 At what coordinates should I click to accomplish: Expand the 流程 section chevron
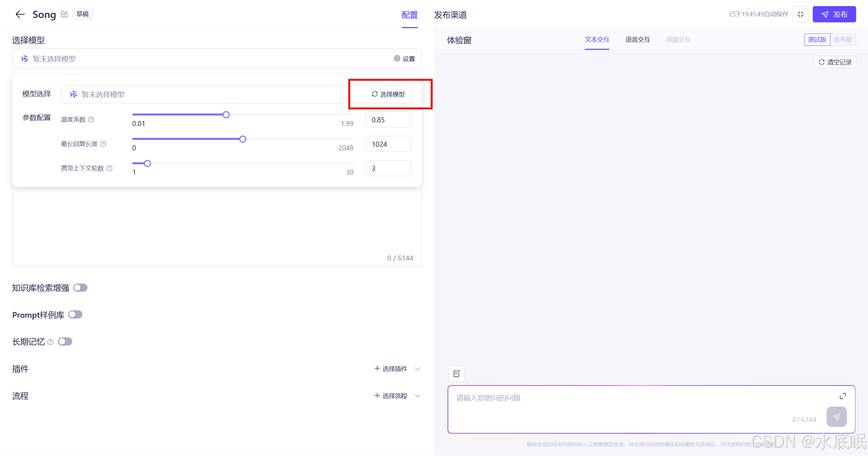[418, 396]
